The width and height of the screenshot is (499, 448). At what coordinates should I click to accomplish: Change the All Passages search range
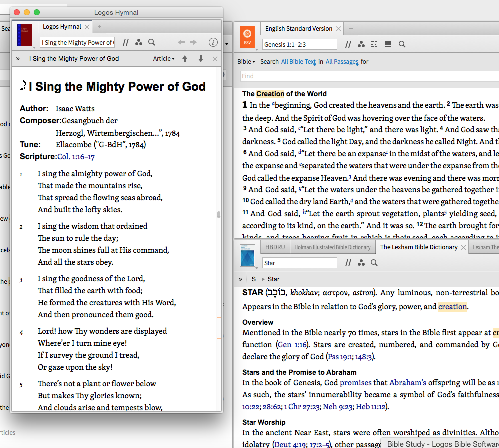pos(342,62)
